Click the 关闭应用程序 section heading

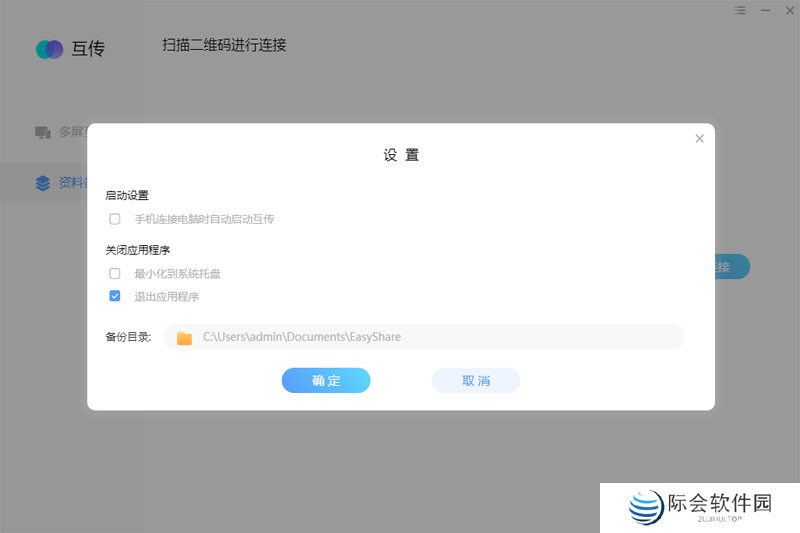tap(138, 250)
